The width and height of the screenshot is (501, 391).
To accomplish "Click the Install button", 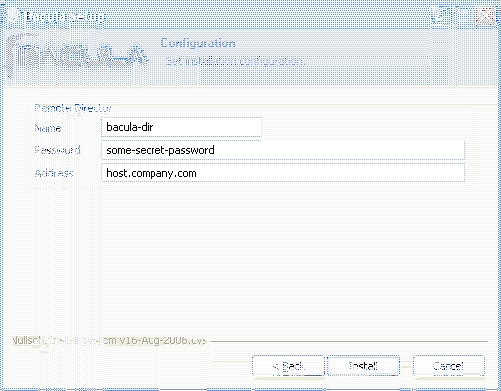I will [x=363, y=366].
